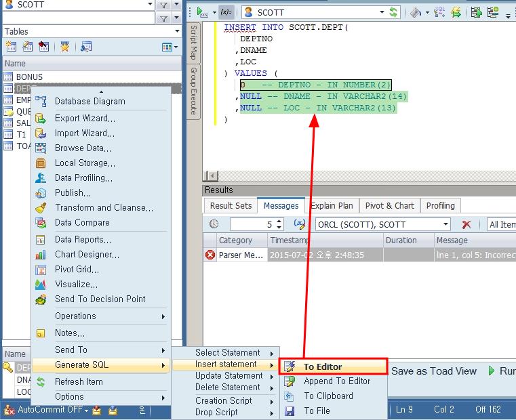Click Save as Toad View button
Screen dimensions: 516x420
click(x=434, y=371)
